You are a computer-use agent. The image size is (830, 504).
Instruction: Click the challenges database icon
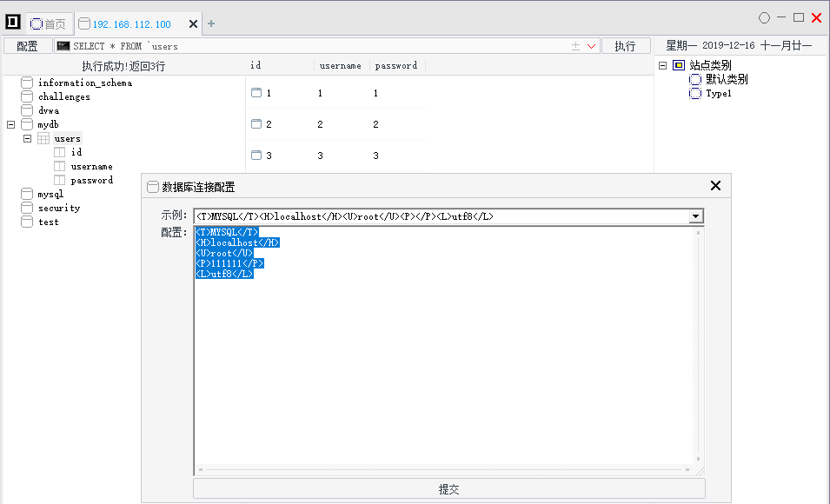(27, 96)
